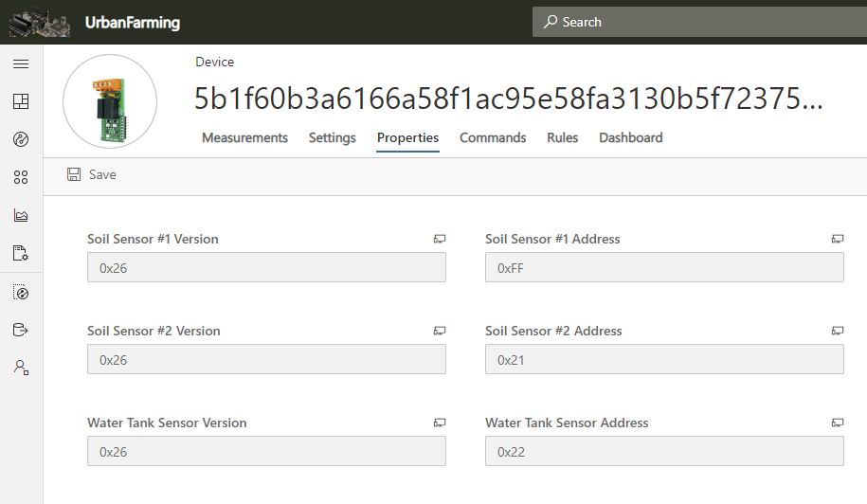Screen dimensions: 867x504
Task: Switch to the Settings tab
Action: pyautogui.click(x=333, y=138)
